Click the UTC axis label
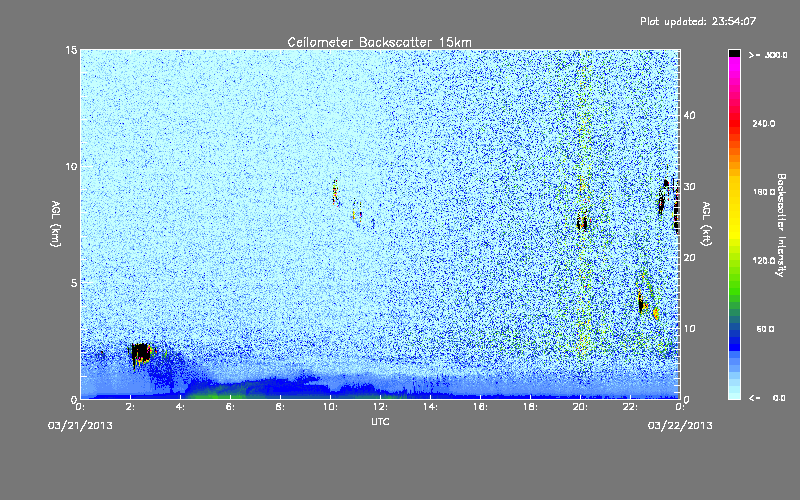The height and width of the screenshot is (500, 800). (380, 421)
